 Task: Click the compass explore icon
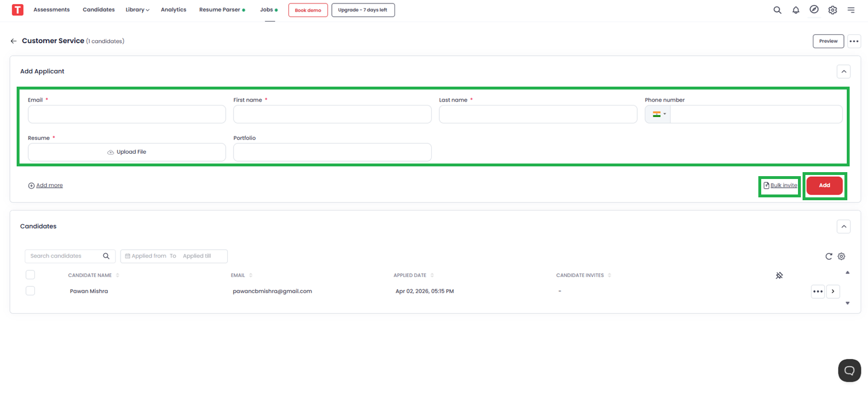814,9
